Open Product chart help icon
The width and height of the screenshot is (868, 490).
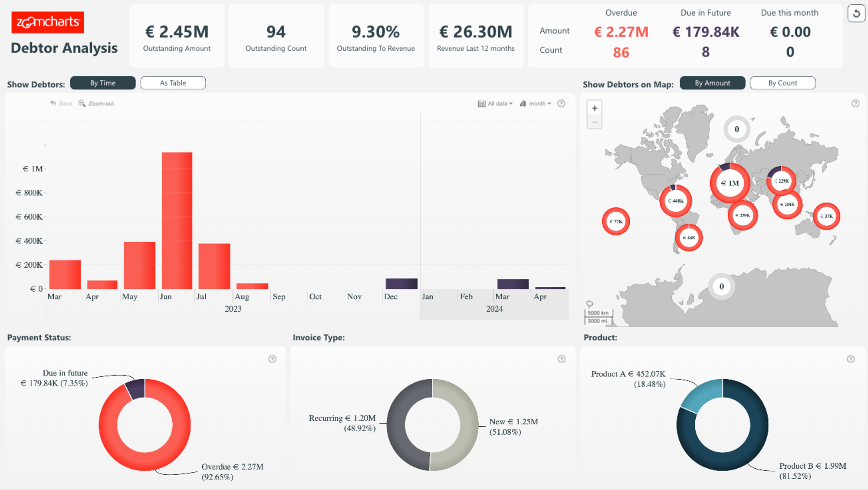point(851,359)
